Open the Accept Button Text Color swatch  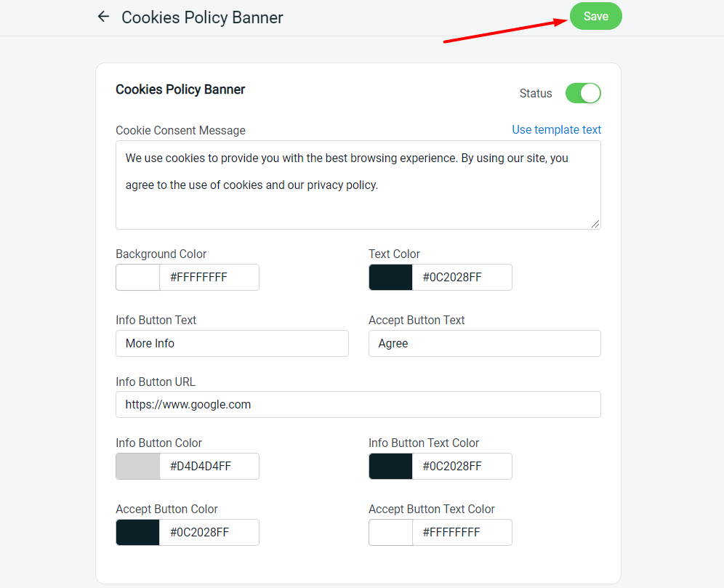point(391,533)
